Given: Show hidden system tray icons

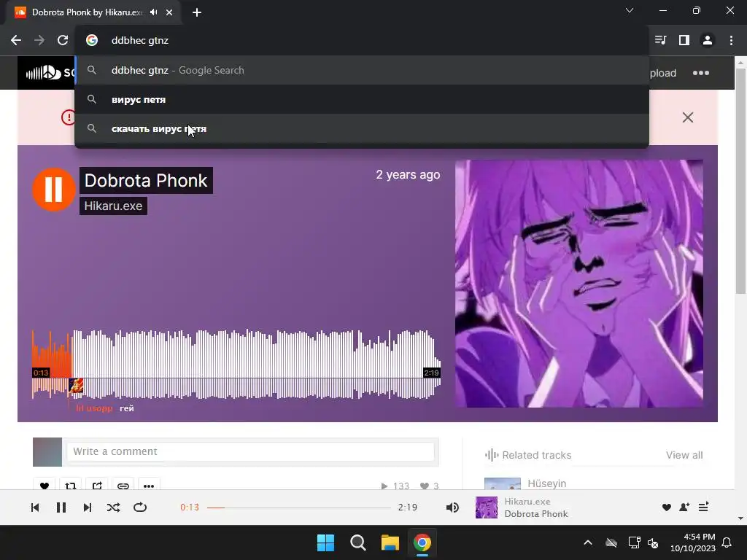Looking at the screenshot, I should [x=588, y=542].
